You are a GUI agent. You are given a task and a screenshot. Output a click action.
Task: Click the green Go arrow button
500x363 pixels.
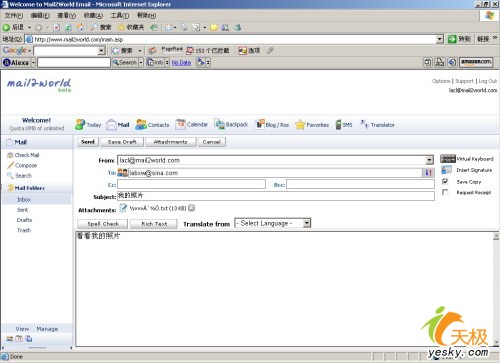click(x=452, y=39)
